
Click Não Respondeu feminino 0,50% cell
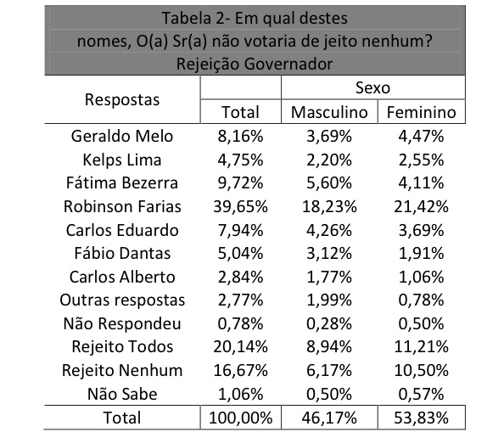[x=422, y=323]
